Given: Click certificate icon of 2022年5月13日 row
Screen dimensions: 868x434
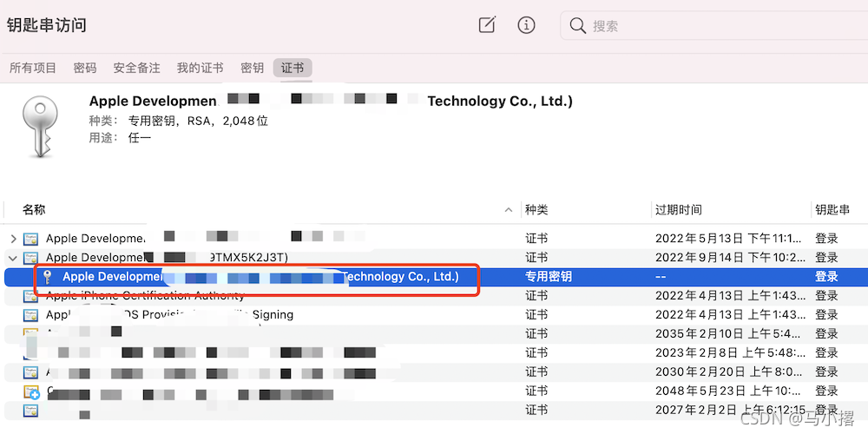Looking at the screenshot, I should [x=30, y=240].
